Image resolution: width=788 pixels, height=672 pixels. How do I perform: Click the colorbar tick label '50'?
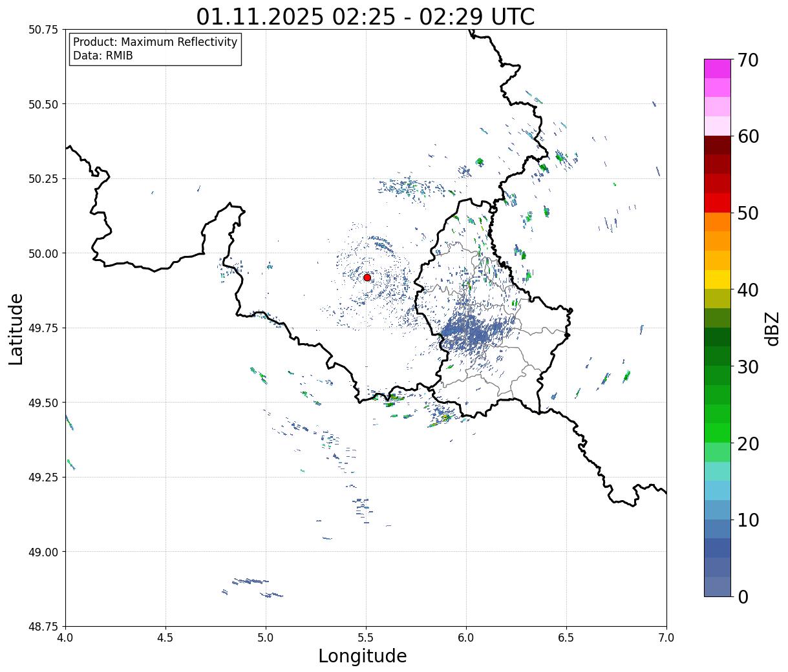point(748,213)
